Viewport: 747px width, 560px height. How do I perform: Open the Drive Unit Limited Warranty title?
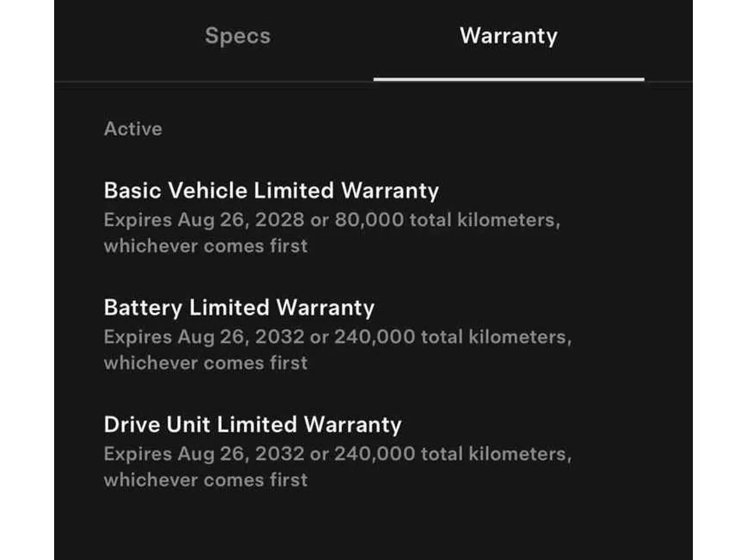click(x=253, y=424)
